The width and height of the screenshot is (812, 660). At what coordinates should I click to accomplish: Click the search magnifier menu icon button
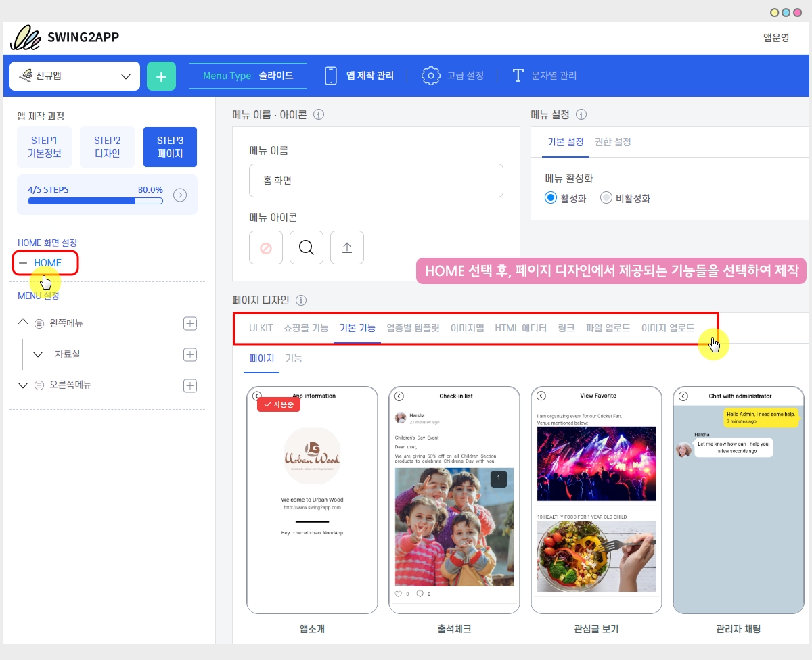pos(307,247)
